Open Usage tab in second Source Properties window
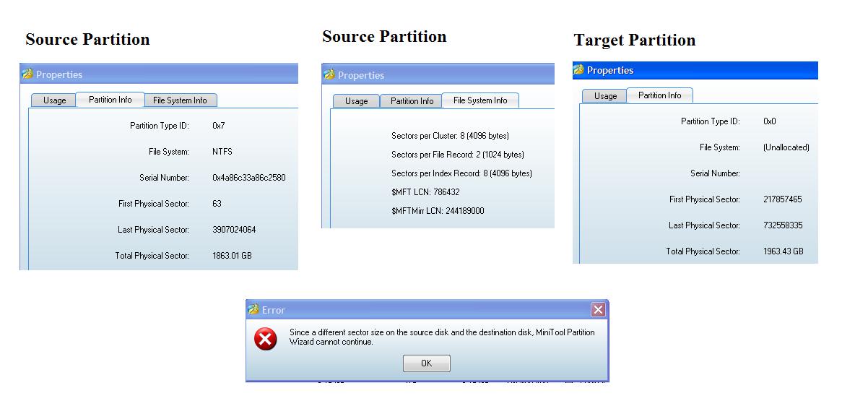The height and width of the screenshot is (414, 868). pos(357,101)
